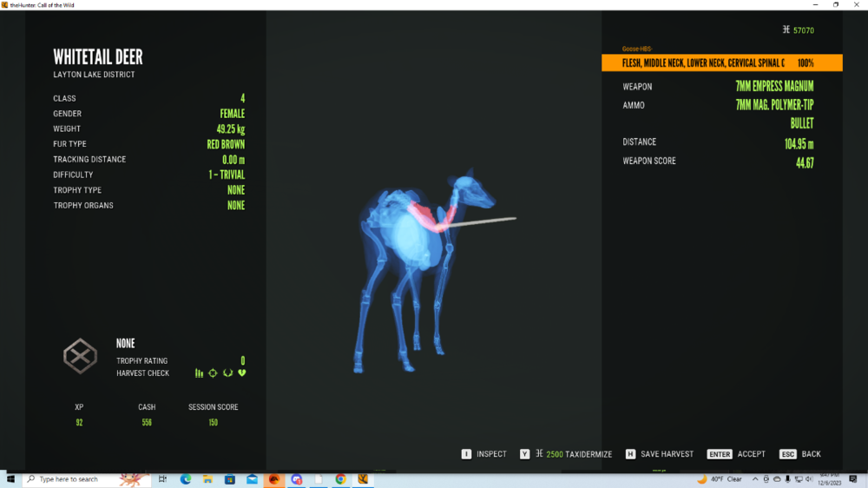The height and width of the screenshot is (488, 868).
Task: Click the trophy rating hexagon badge
Action: (80, 356)
